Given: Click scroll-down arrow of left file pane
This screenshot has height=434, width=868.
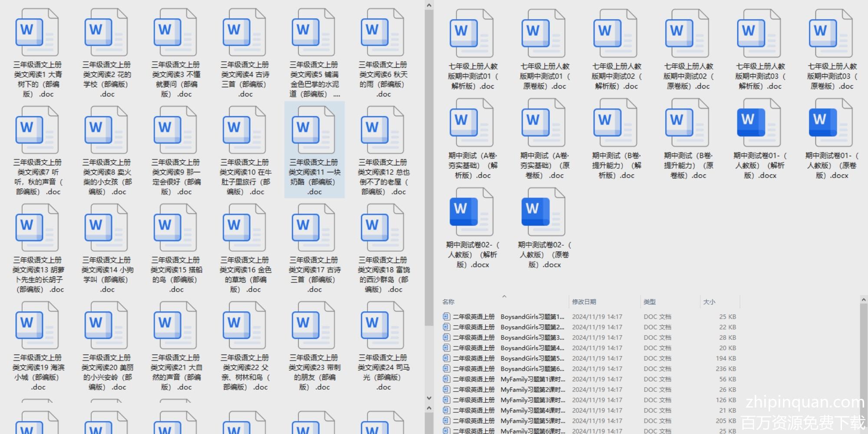Looking at the screenshot, I should point(429,398).
